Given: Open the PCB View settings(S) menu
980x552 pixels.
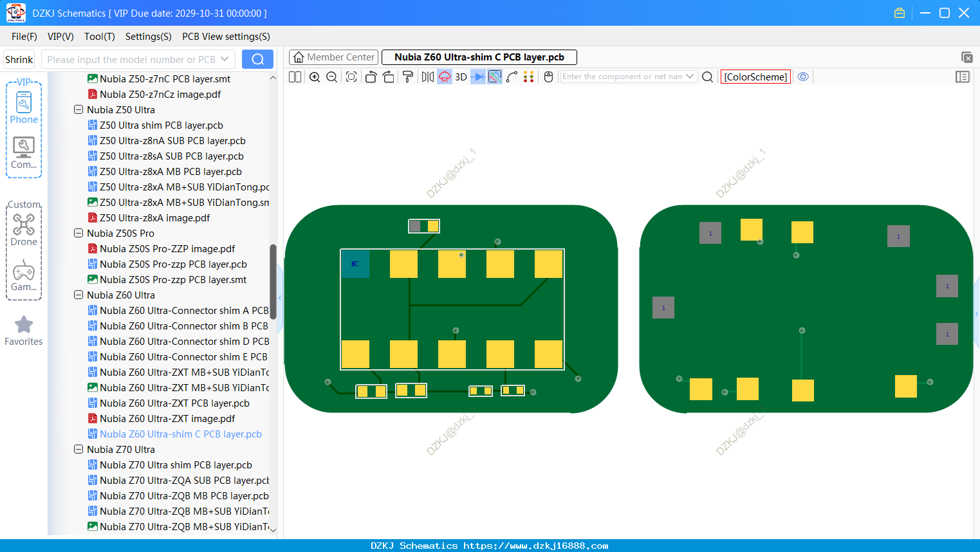Looking at the screenshot, I should pyautogui.click(x=226, y=37).
